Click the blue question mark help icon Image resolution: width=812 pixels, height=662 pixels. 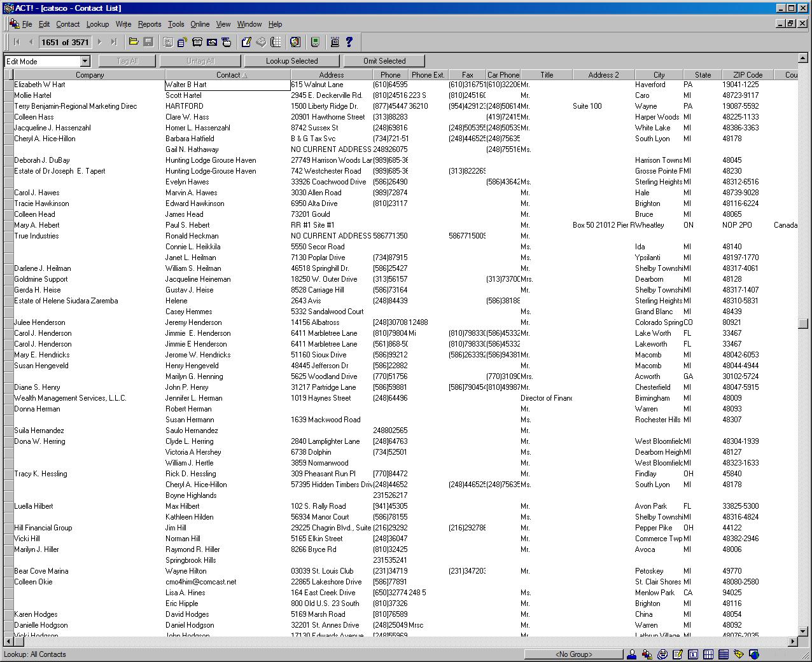point(349,42)
